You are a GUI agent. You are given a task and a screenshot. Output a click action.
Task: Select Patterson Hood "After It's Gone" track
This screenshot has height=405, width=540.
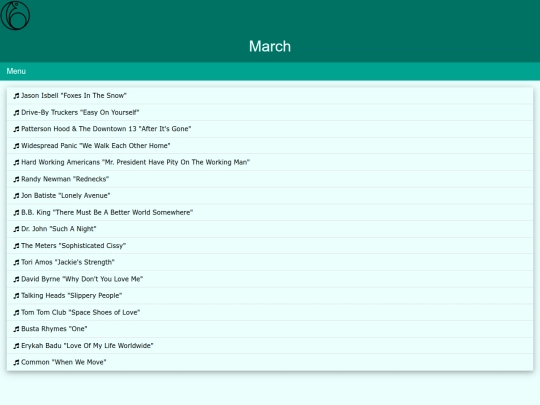(270, 129)
